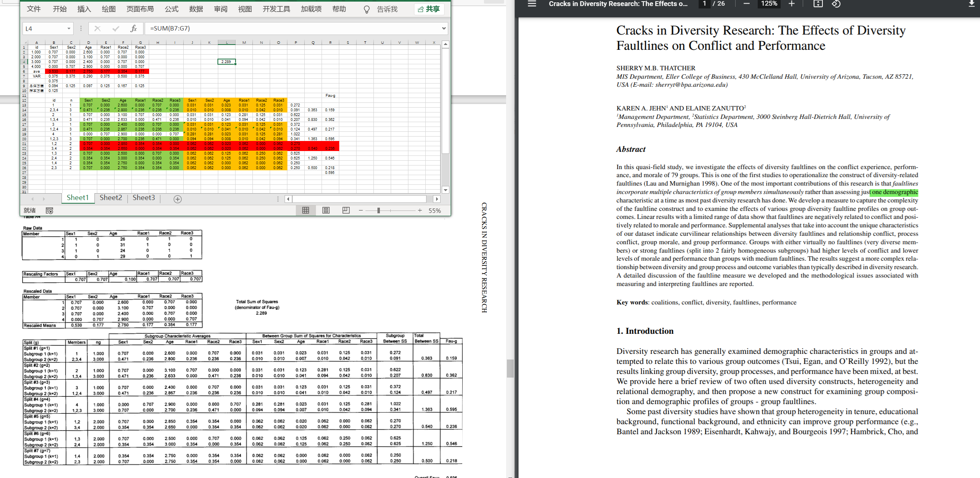Click the PDF fit-to-page icon

coord(818,4)
